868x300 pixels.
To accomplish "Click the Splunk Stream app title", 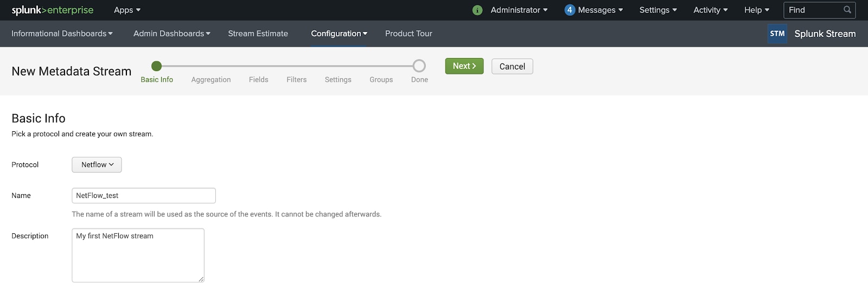I will 825,34.
